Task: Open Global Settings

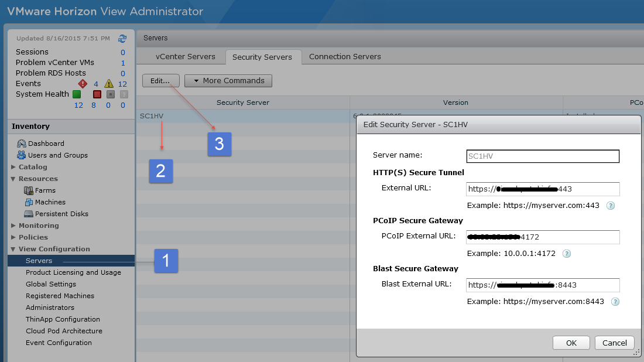Action: tap(51, 284)
